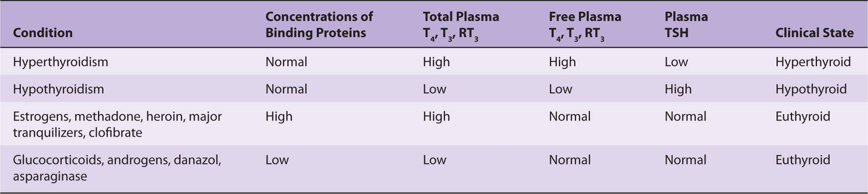Select the Hypothyroidism condition cell
This screenshot has width=868, height=194.
pyautogui.click(x=58, y=89)
